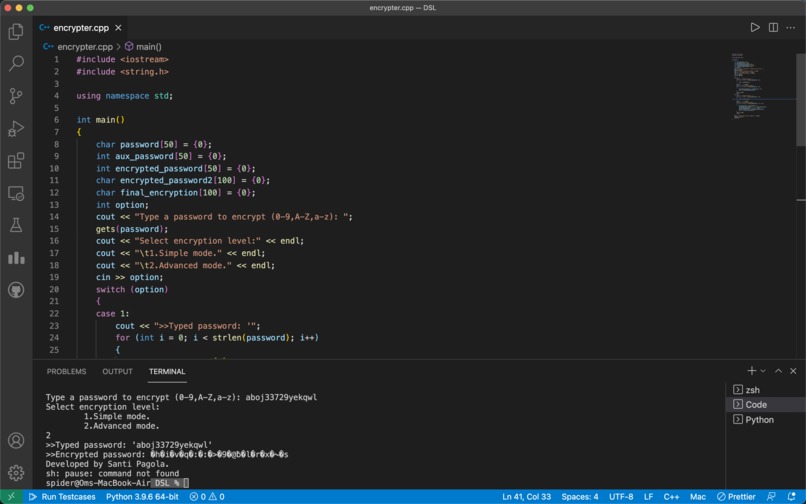Switch to the OUTPUT tab
This screenshot has width=806, height=504.
click(x=117, y=371)
